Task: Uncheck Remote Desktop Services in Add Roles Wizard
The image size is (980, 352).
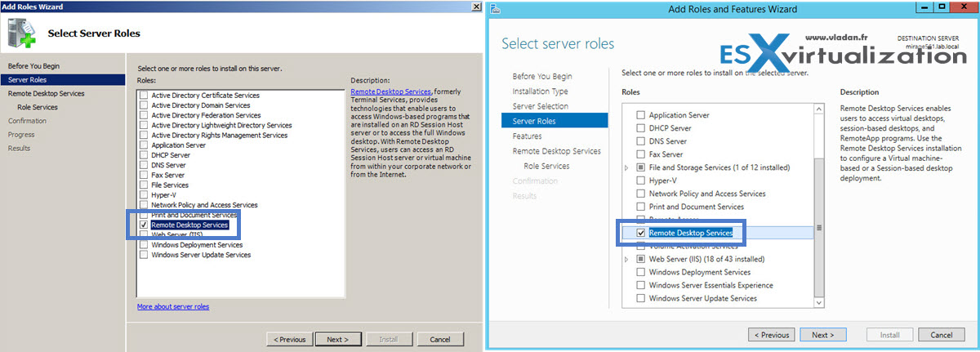Action: click(x=144, y=225)
